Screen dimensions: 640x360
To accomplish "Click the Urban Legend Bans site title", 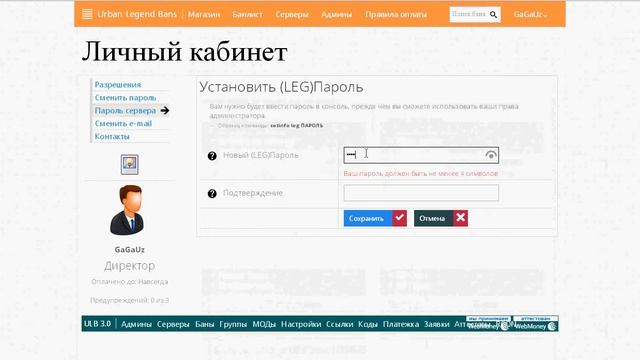I will coord(137,14).
